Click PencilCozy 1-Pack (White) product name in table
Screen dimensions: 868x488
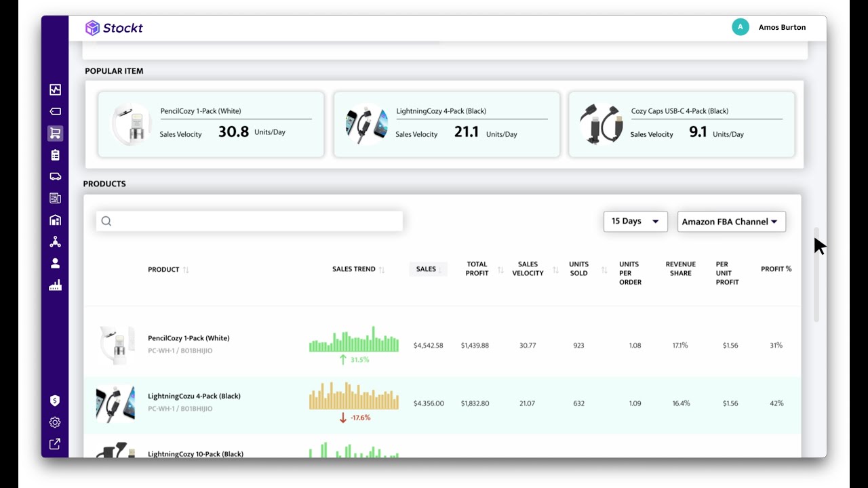189,338
